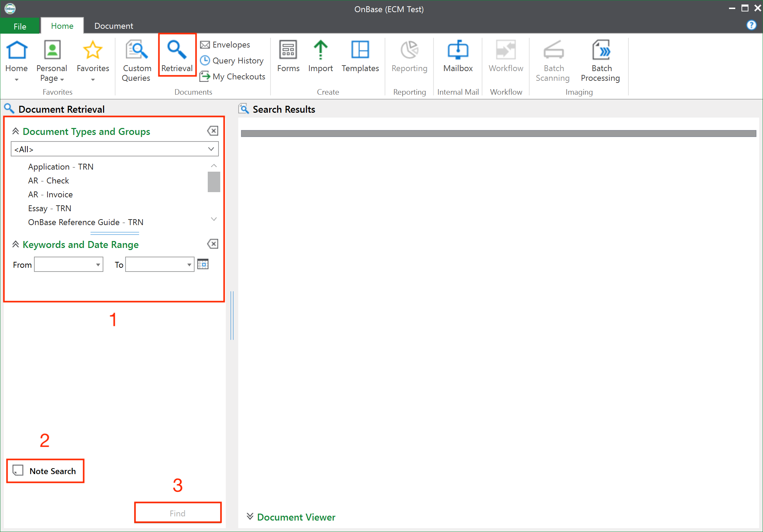Switch to the Home ribbon tab
The height and width of the screenshot is (532, 763).
(62, 26)
